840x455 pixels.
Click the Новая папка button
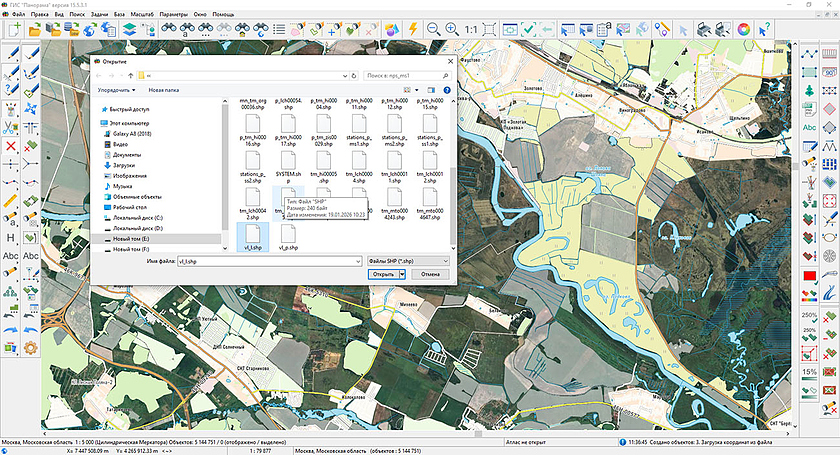point(164,89)
